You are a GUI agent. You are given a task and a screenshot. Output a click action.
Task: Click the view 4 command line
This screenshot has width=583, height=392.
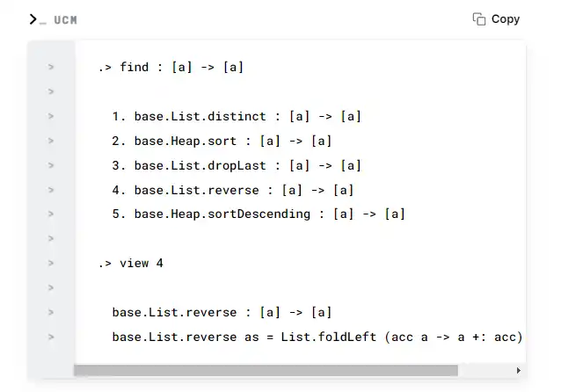130,264
